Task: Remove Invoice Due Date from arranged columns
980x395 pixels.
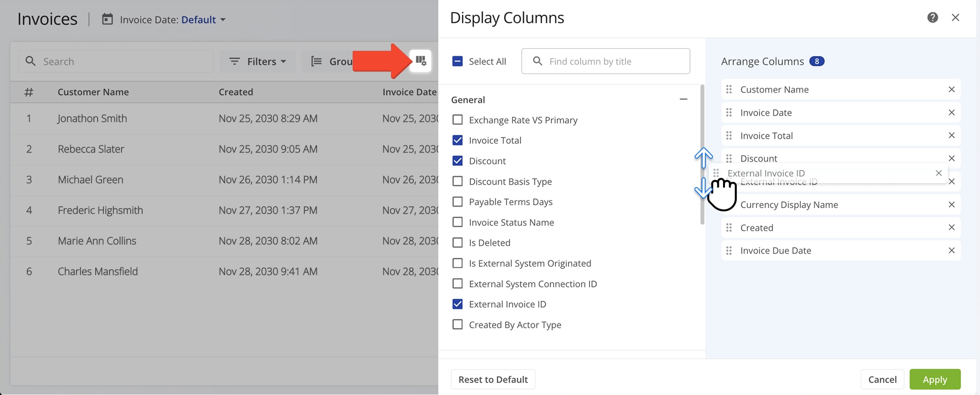Action: pos(951,251)
